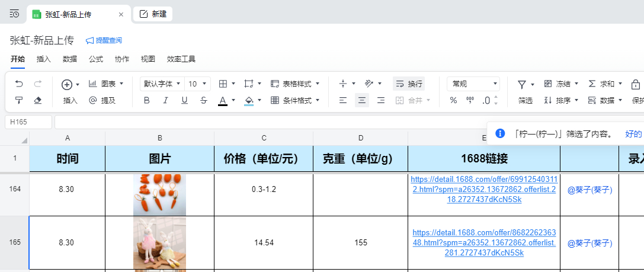Image resolution: width=644 pixels, height=272 pixels.
Task: Click the rabbit doll image in row 165
Action: click(x=159, y=243)
